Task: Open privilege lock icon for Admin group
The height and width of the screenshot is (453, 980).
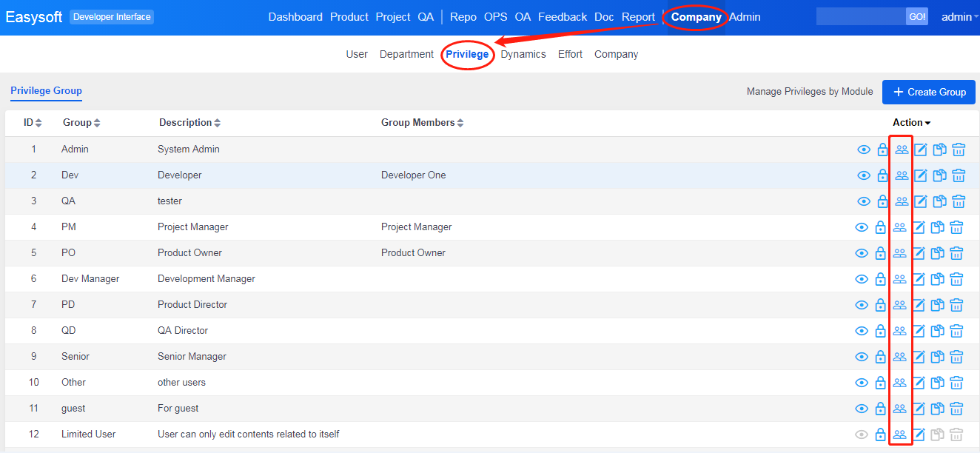Action: tap(882, 150)
